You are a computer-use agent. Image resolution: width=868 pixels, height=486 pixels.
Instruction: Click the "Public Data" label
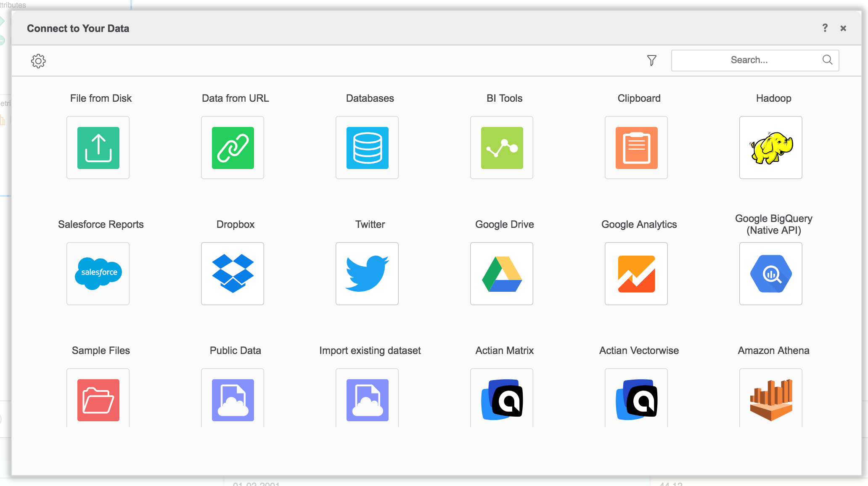[236, 351]
